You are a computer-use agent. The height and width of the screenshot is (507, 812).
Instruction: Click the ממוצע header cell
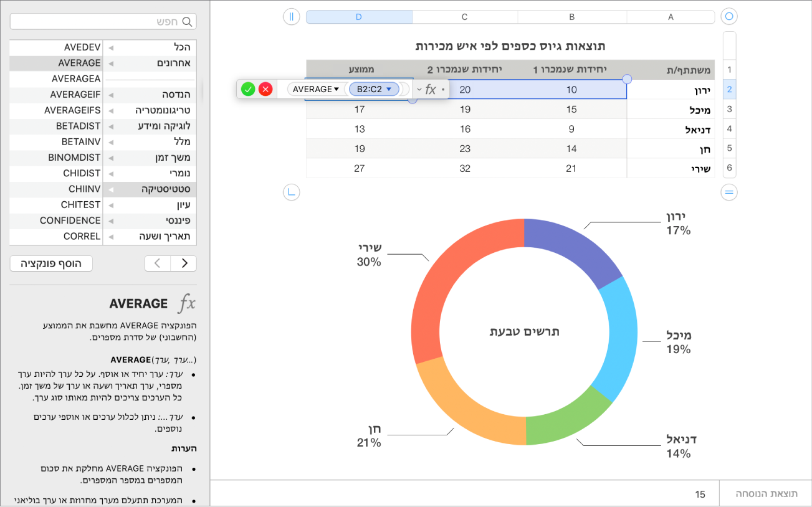pos(359,70)
